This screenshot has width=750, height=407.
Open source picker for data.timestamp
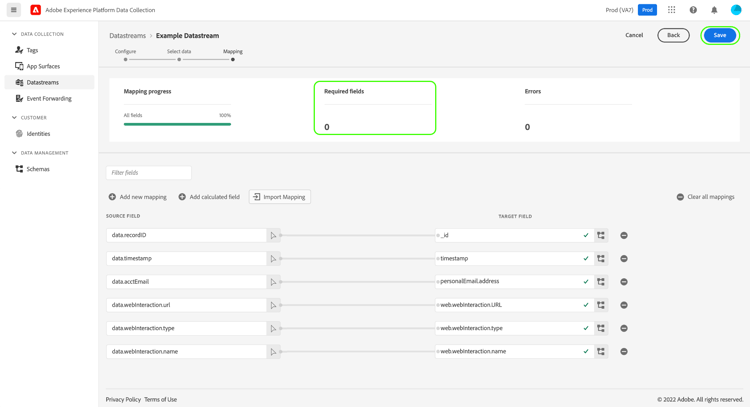click(273, 258)
